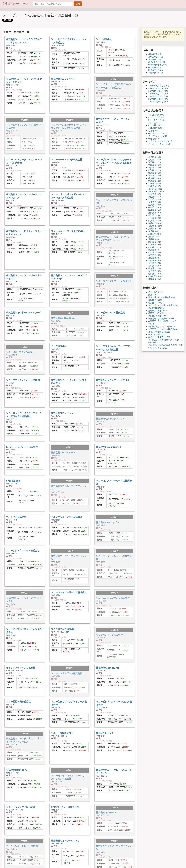Browse category アニメ制作 (265)
Screen dimensions: 186x868
pyautogui.click(x=156, y=128)
